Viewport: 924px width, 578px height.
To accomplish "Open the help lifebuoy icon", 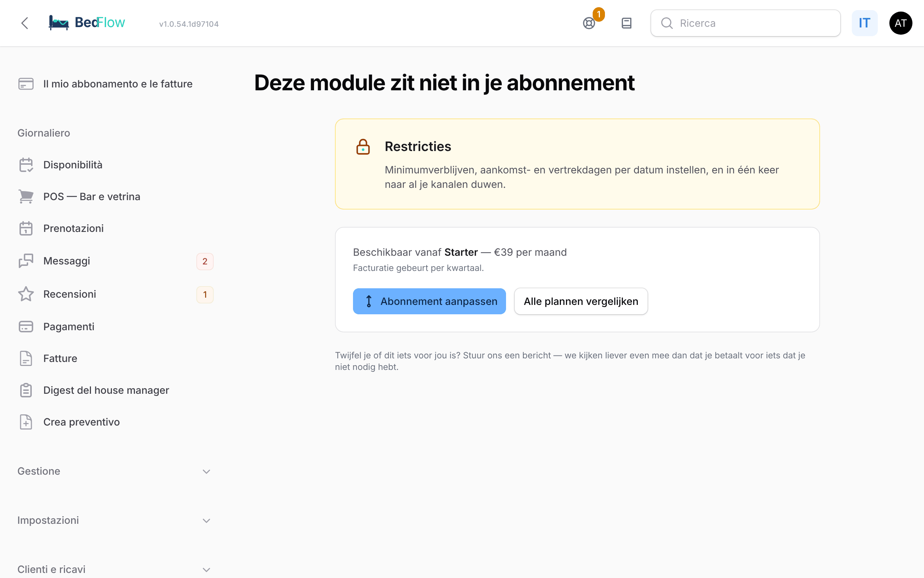I will 589,23.
